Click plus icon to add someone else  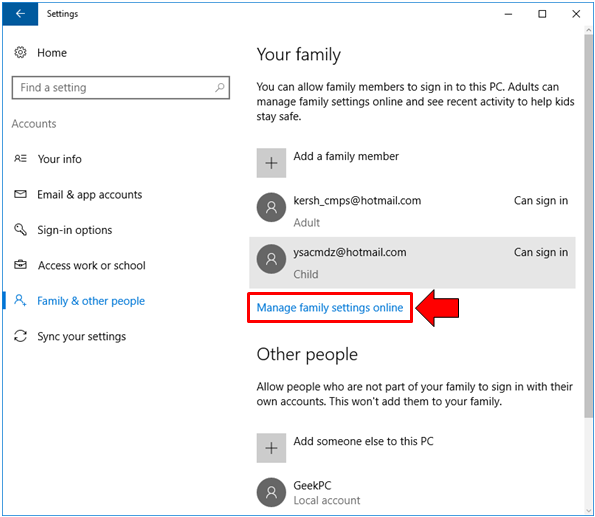271,448
